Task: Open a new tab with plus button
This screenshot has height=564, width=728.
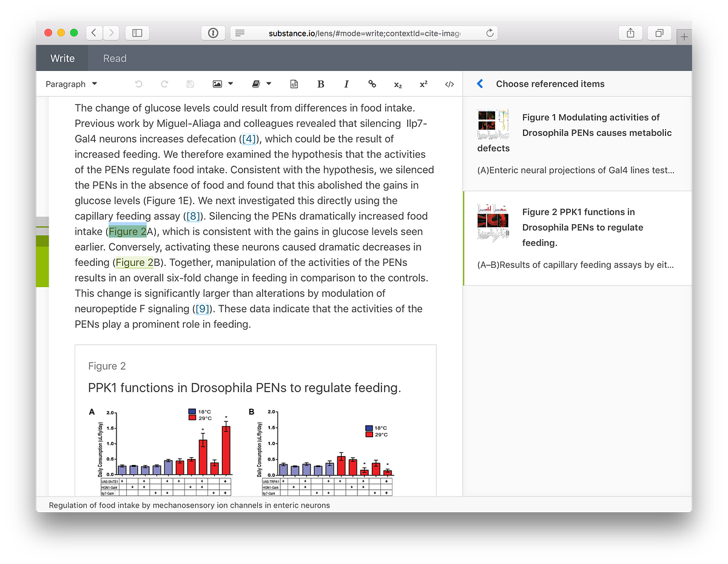Action: [684, 37]
